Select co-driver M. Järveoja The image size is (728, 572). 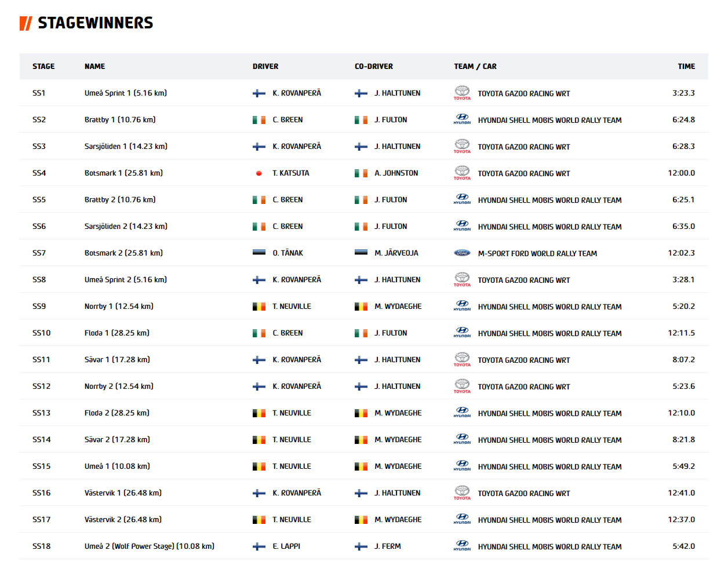(x=396, y=253)
